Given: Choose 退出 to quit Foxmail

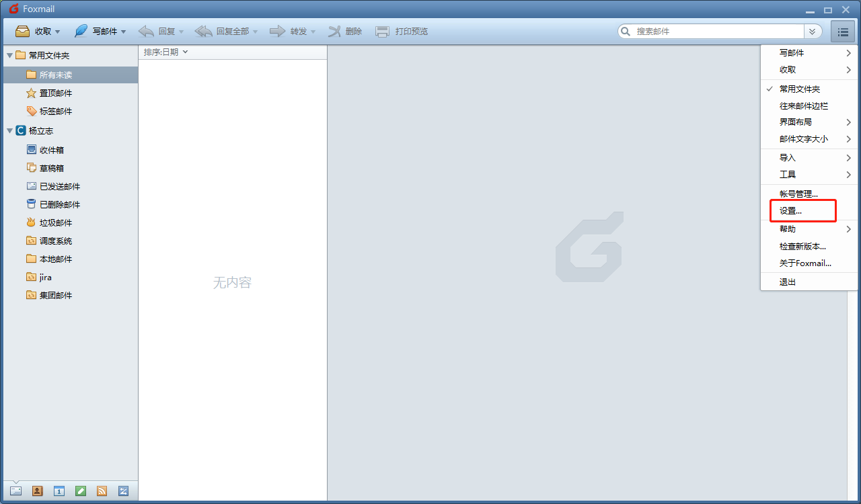Looking at the screenshot, I should (x=809, y=282).
